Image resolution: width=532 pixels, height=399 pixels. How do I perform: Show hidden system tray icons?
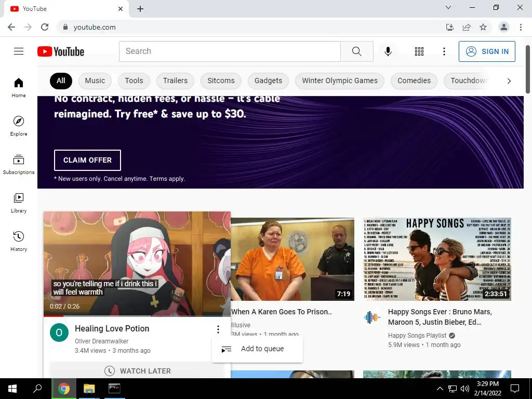coord(440,389)
